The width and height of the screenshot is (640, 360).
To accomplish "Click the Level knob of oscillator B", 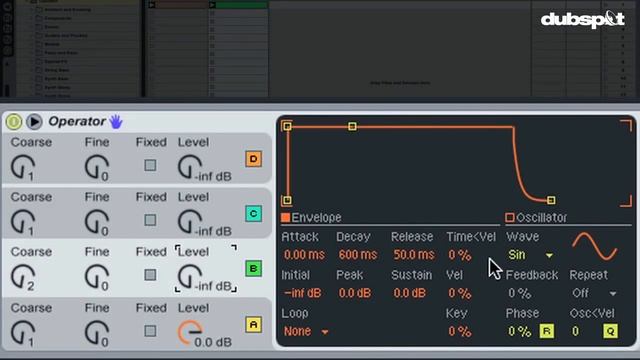I will click(x=190, y=277).
